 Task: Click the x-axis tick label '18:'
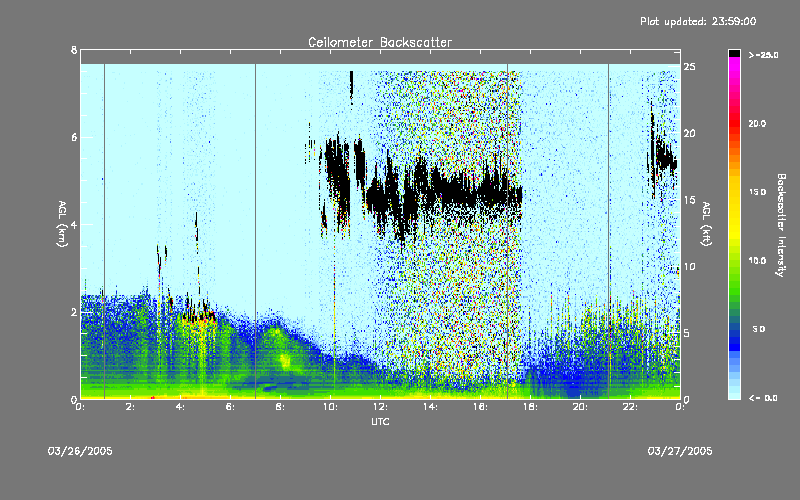coord(530,407)
